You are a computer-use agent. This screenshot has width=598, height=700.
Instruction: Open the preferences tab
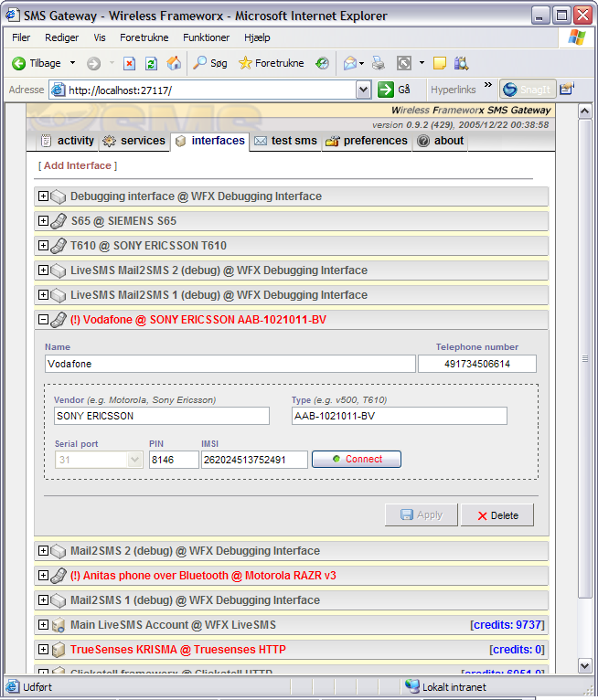pos(367,141)
